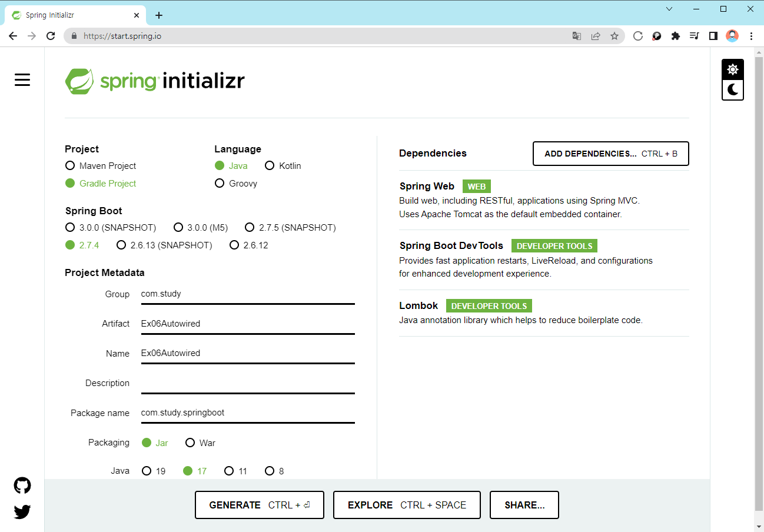Click the browser address bar URL
The width and height of the screenshot is (764, 532).
tap(122, 36)
